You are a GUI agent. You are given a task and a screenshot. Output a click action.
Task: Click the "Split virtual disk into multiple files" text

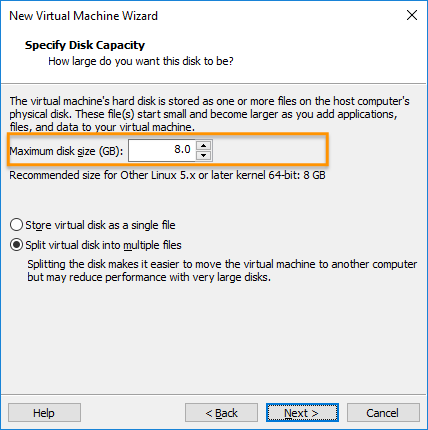tap(103, 245)
